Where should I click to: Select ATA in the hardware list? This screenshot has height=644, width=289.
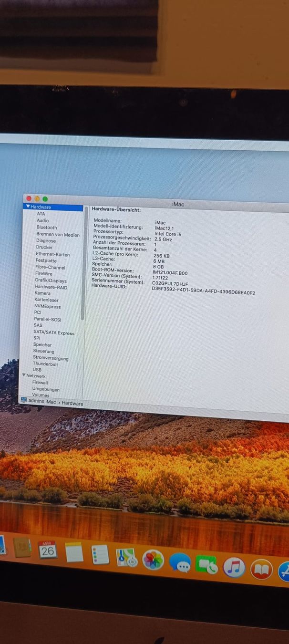point(41,214)
